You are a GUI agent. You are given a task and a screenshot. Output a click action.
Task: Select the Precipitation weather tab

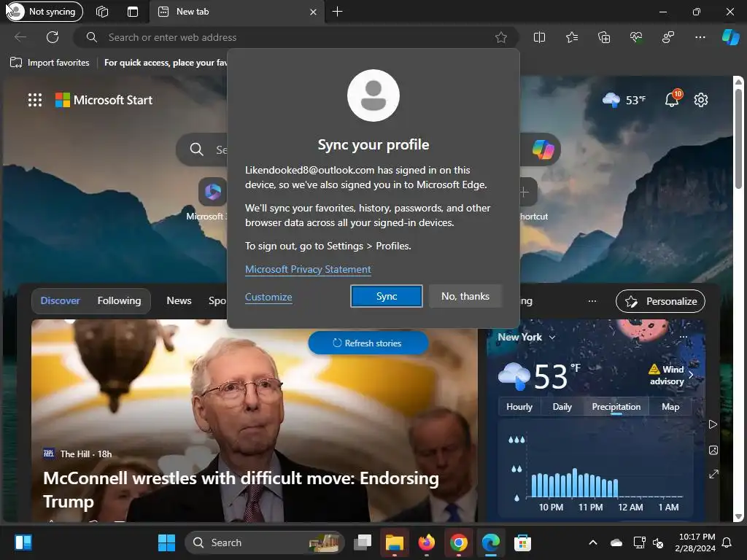point(616,407)
